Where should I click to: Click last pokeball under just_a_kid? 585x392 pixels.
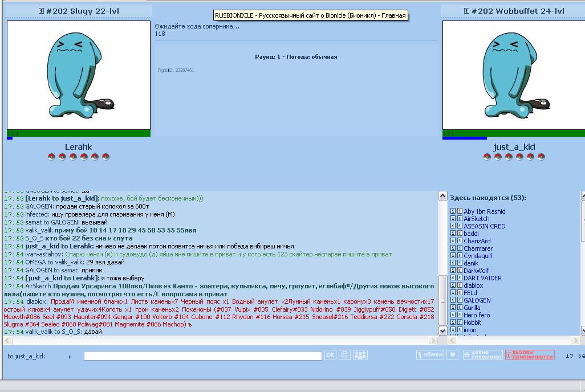pos(541,157)
